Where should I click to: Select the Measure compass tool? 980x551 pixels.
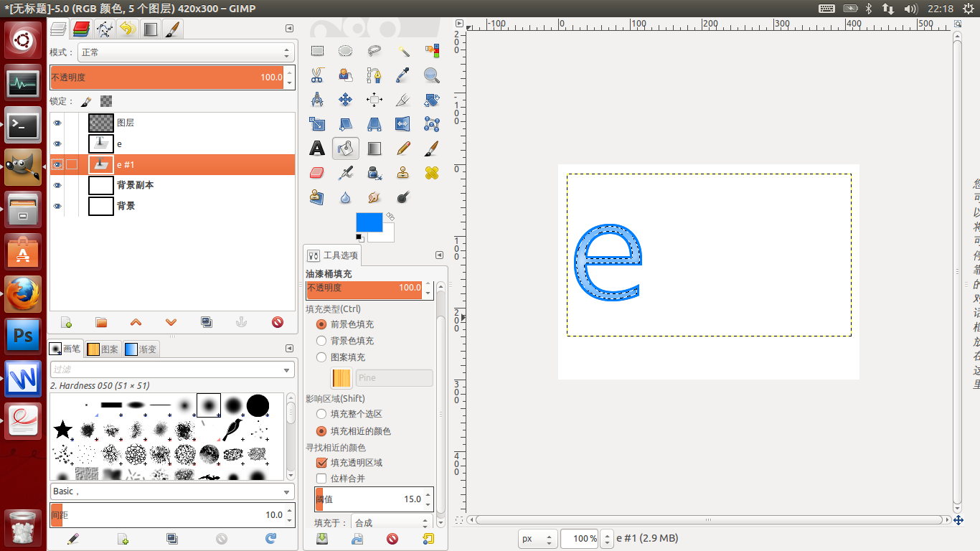pyautogui.click(x=317, y=100)
